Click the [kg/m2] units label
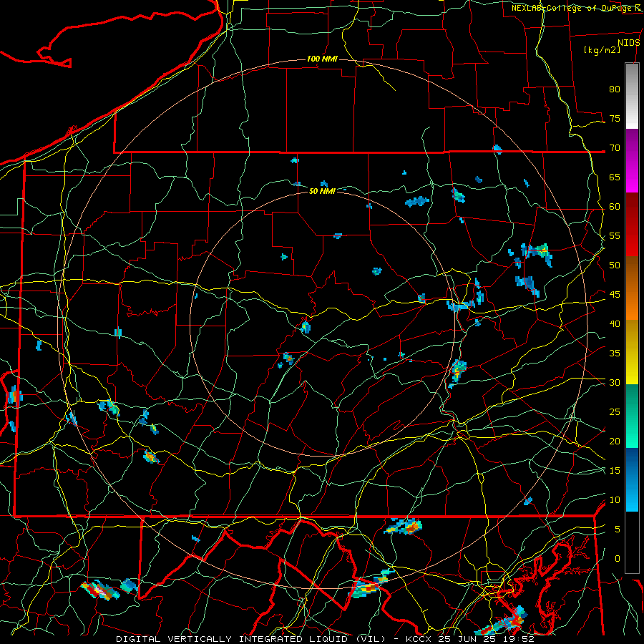This screenshot has width=644, height=644. point(602,50)
